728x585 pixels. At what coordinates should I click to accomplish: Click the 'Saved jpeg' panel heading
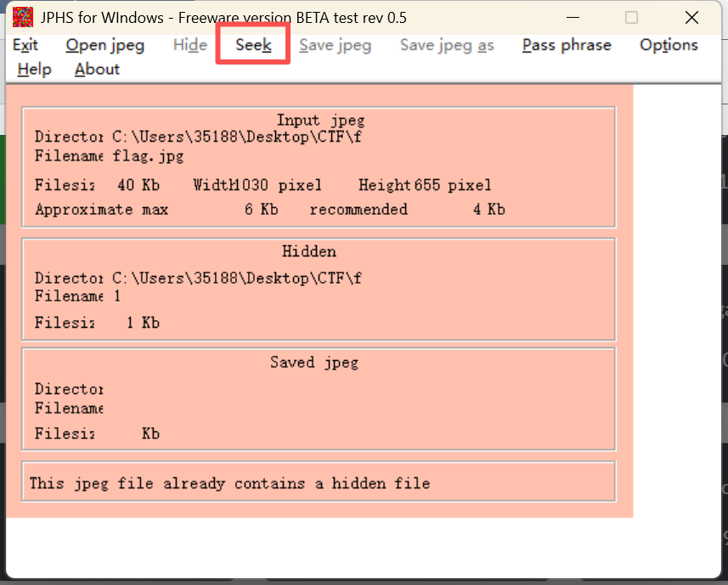[314, 363]
